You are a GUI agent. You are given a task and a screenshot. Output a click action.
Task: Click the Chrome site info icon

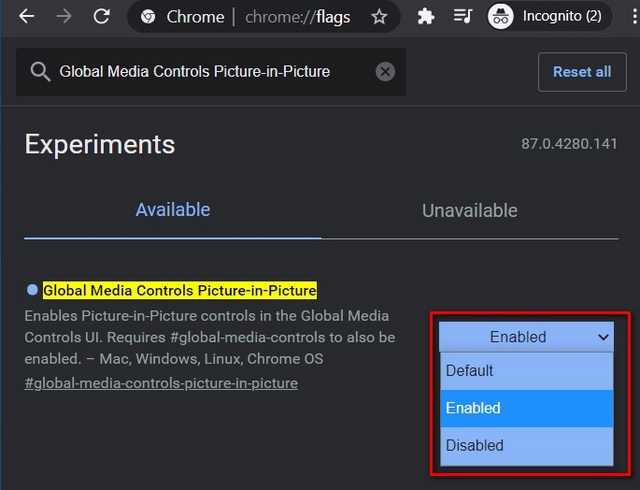click(x=148, y=17)
